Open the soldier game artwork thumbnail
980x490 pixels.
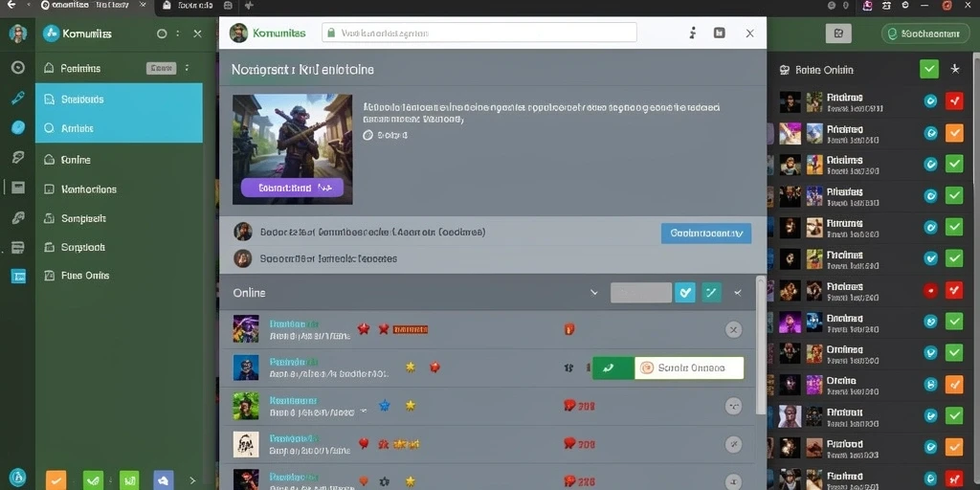pos(293,148)
